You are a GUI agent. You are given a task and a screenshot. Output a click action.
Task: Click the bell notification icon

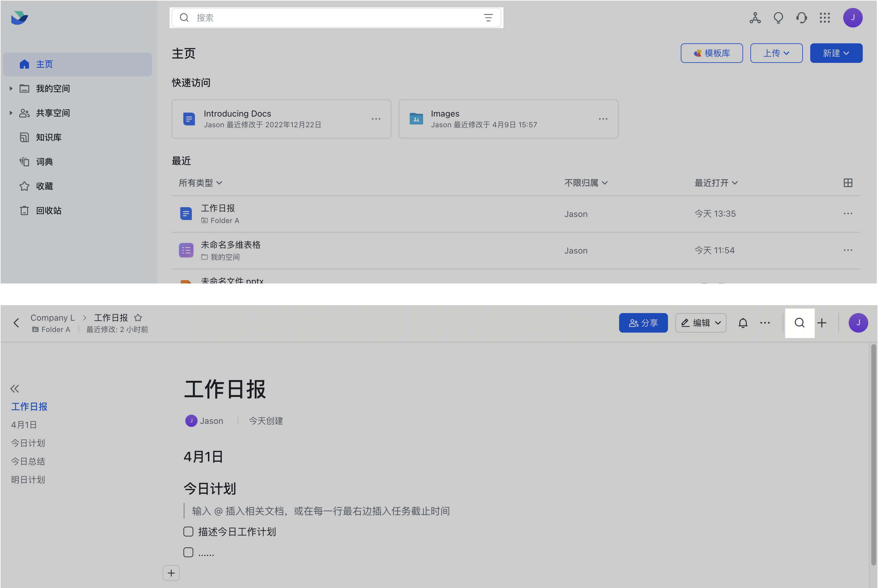[x=743, y=323]
